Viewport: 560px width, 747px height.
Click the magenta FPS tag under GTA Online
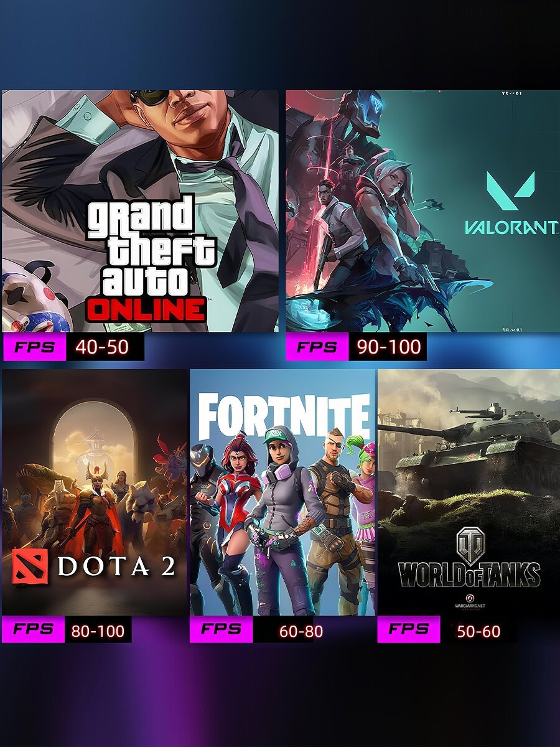point(34,347)
